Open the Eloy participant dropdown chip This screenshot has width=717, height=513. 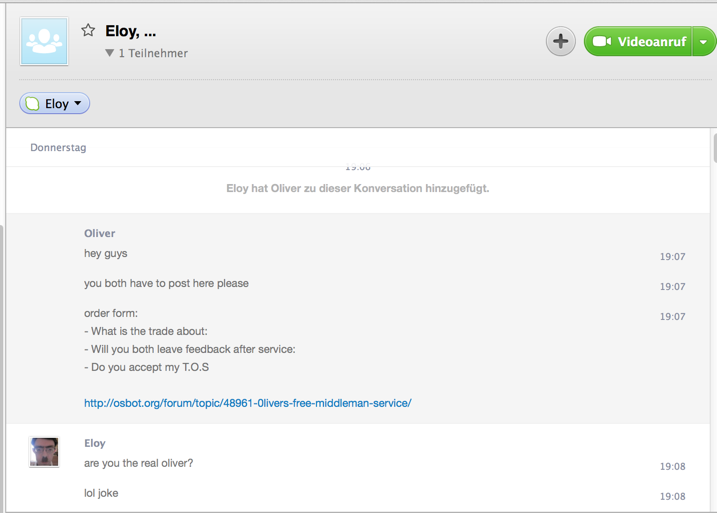point(54,103)
